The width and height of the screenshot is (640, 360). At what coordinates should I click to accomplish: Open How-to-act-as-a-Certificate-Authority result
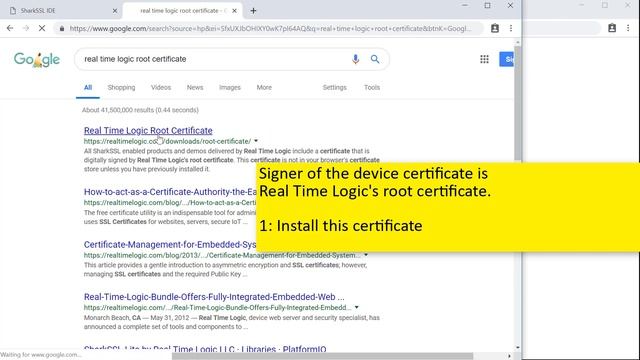(x=170, y=192)
